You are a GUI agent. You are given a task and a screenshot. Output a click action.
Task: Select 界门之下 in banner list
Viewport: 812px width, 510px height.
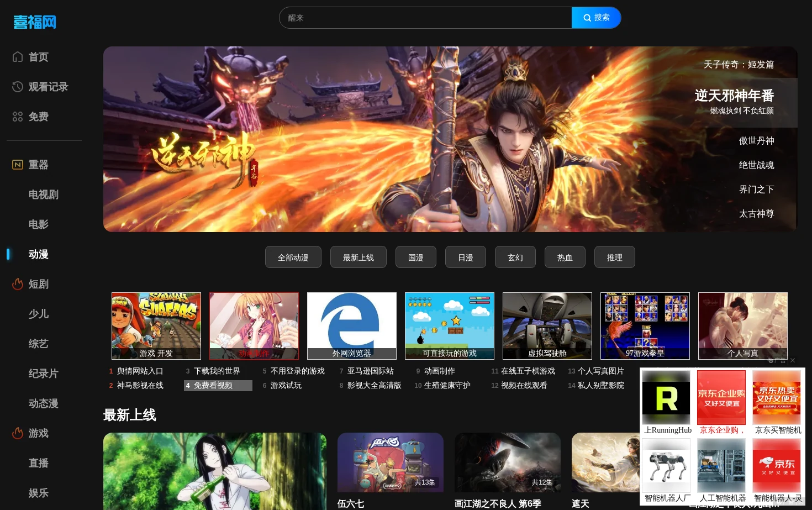point(756,190)
